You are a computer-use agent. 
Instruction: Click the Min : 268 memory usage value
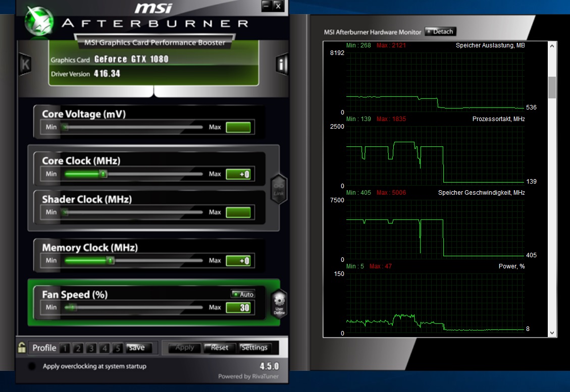coord(358,45)
